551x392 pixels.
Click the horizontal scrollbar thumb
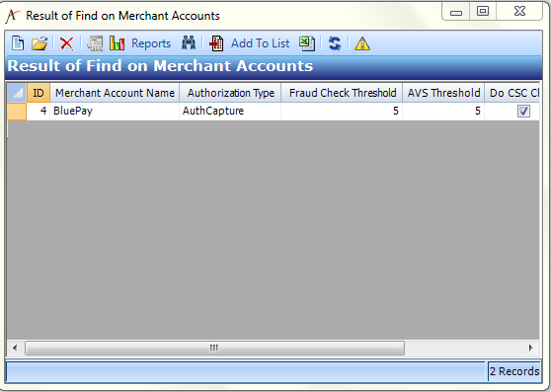pos(214,349)
